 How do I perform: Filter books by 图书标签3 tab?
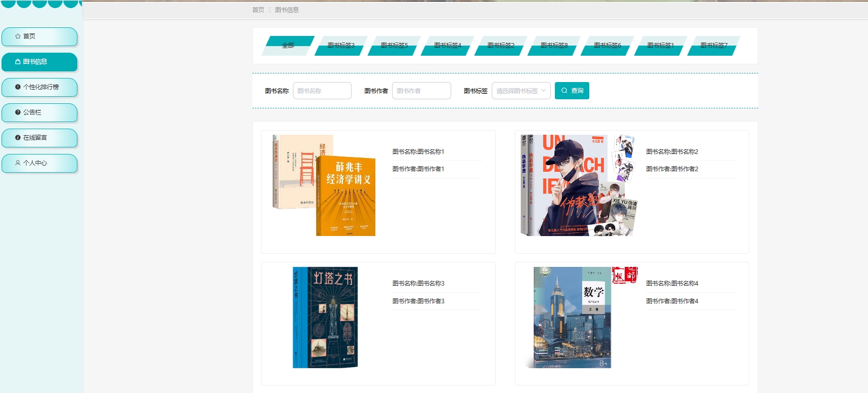coord(341,46)
